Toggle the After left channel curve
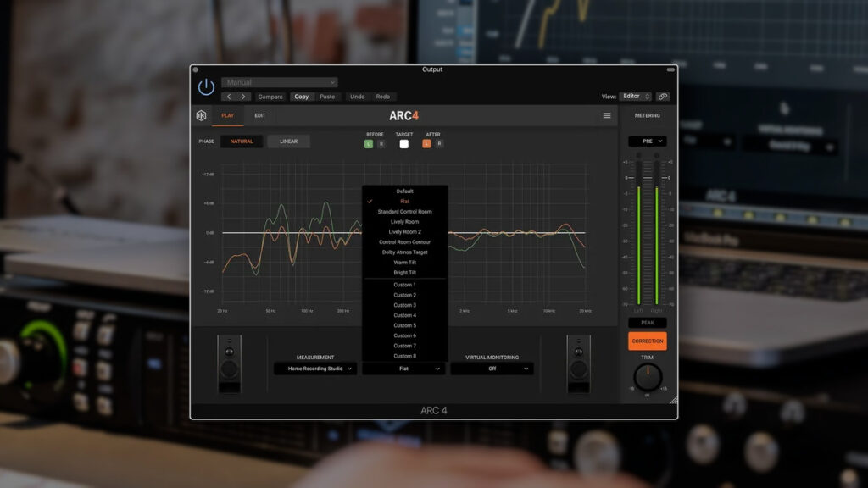Screen dimensions: 868x488 pos(426,144)
